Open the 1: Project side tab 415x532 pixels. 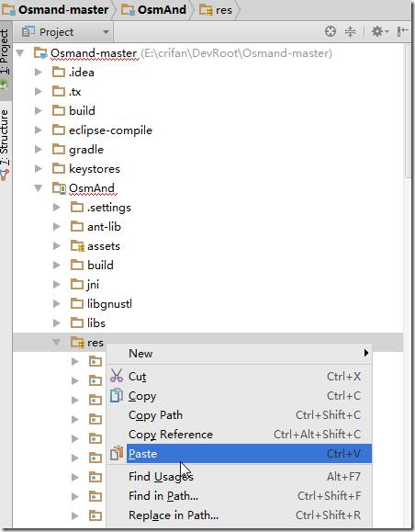(x=5, y=61)
